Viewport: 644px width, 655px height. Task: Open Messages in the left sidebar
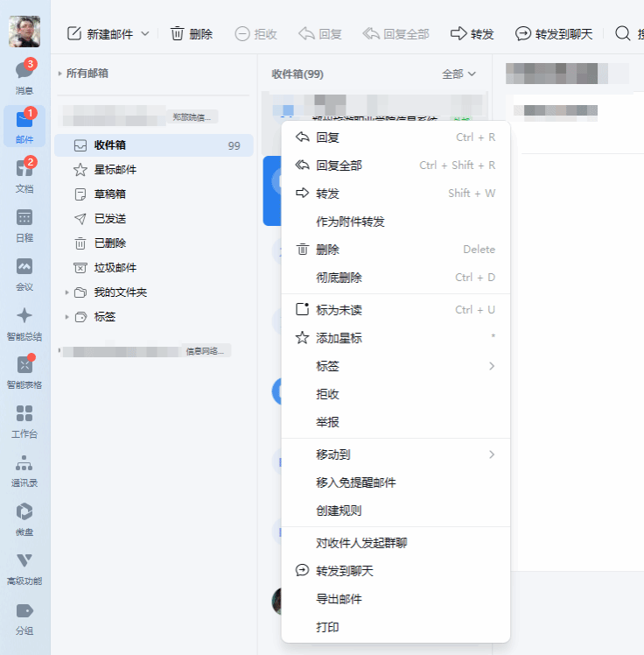[24, 74]
